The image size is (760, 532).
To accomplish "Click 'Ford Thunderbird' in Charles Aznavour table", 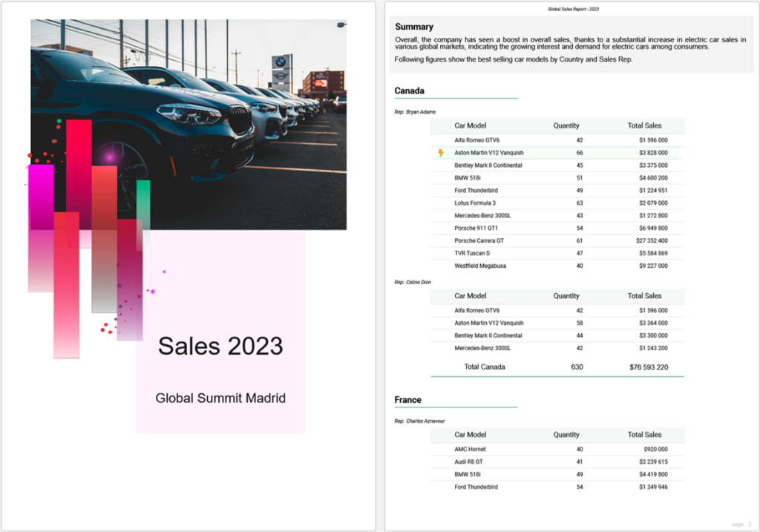I will [x=476, y=487].
